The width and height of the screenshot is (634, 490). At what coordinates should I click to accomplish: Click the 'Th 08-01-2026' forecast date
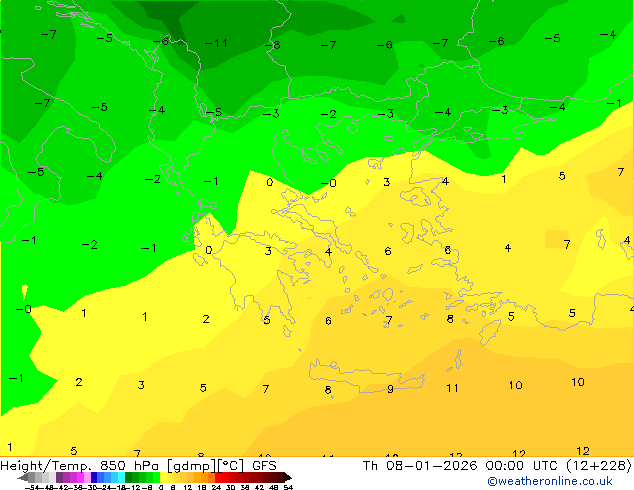pyautogui.click(x=420, y=466)
